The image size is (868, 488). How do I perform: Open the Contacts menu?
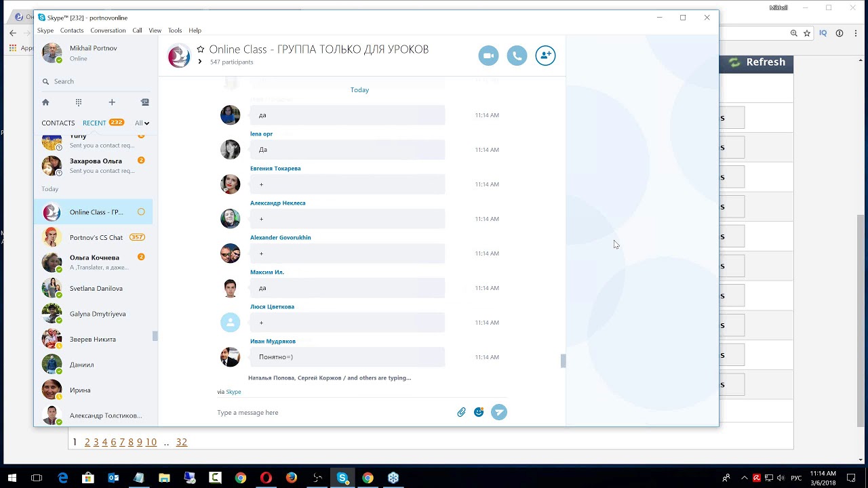72,30
